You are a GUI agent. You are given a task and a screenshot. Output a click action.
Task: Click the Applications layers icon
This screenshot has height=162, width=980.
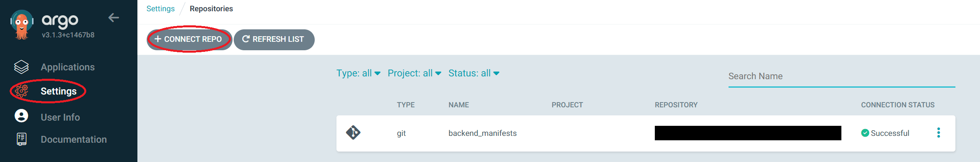pos(21,67)
